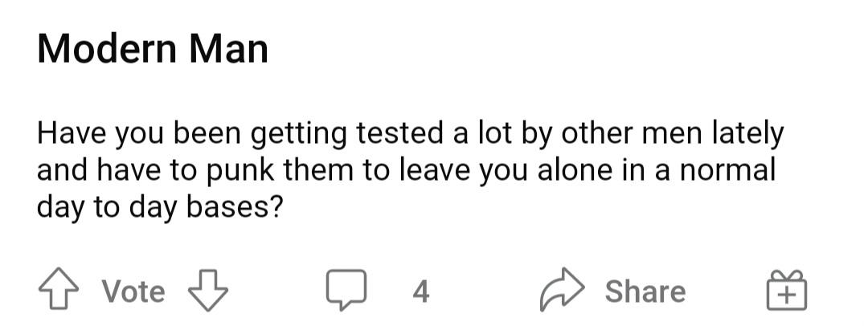Click the comment count number 4

click(x=420, y=291)
